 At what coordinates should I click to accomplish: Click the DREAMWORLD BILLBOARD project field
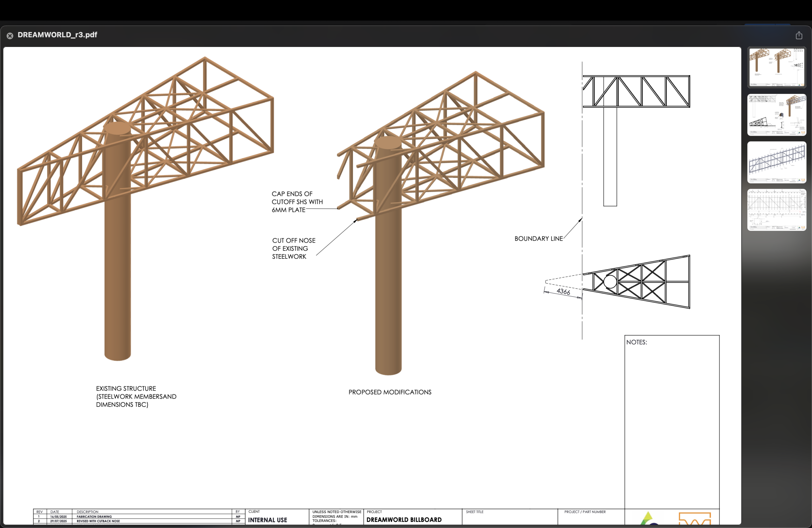(x=404, y=519)
